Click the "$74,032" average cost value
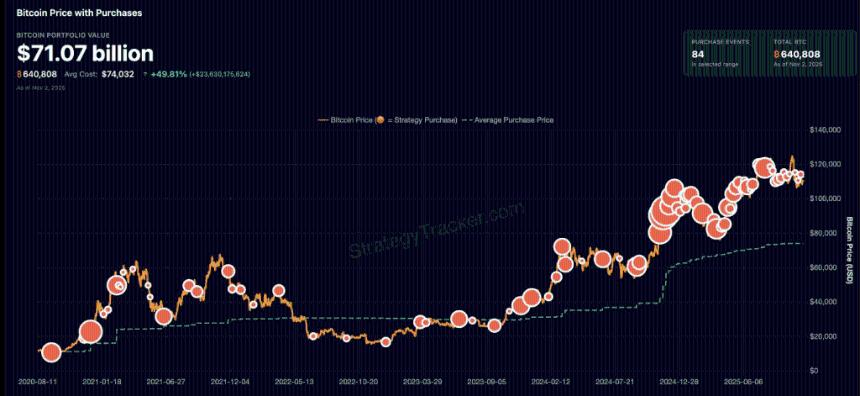The height and width of the screenshot is (396, 860). 118,74
